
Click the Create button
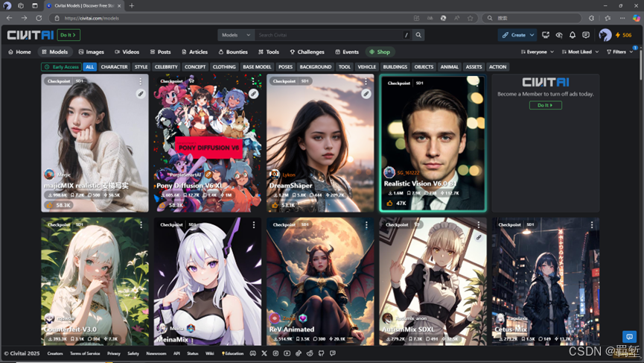coord(514,35)
